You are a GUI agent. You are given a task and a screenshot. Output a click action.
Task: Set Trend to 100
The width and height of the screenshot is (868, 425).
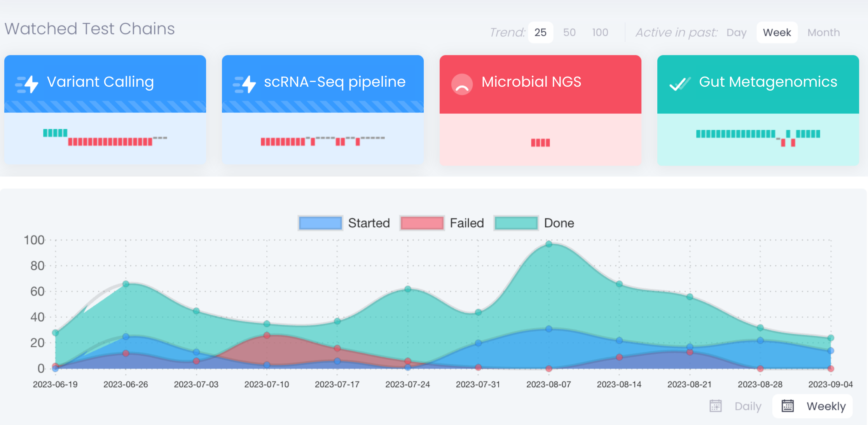(599, 32)
